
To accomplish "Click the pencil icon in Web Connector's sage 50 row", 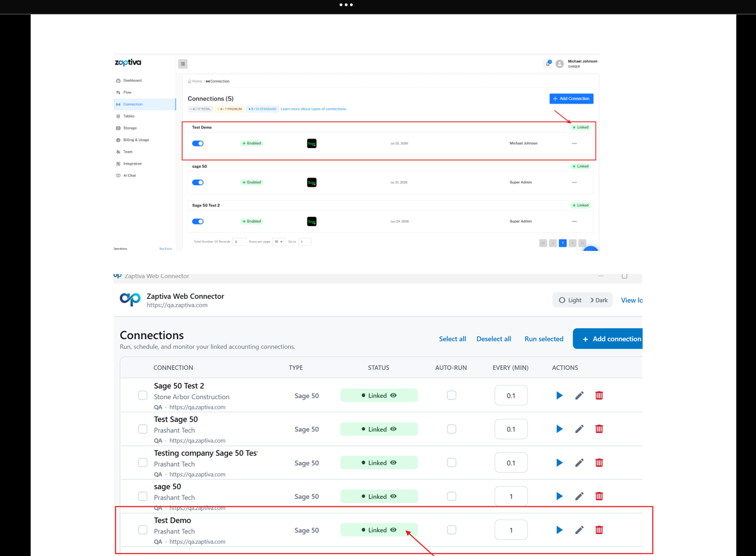I will (580, 496).
